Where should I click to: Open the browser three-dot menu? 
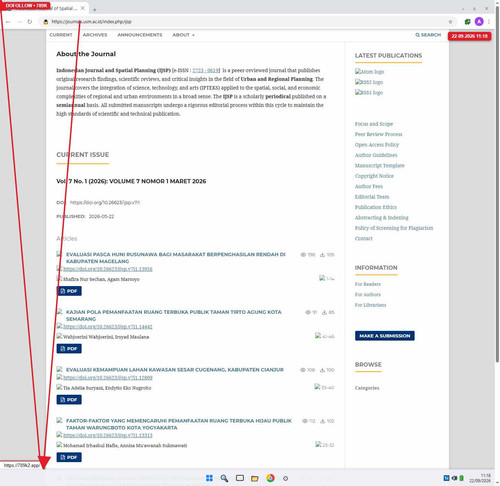tap(489, 22)
